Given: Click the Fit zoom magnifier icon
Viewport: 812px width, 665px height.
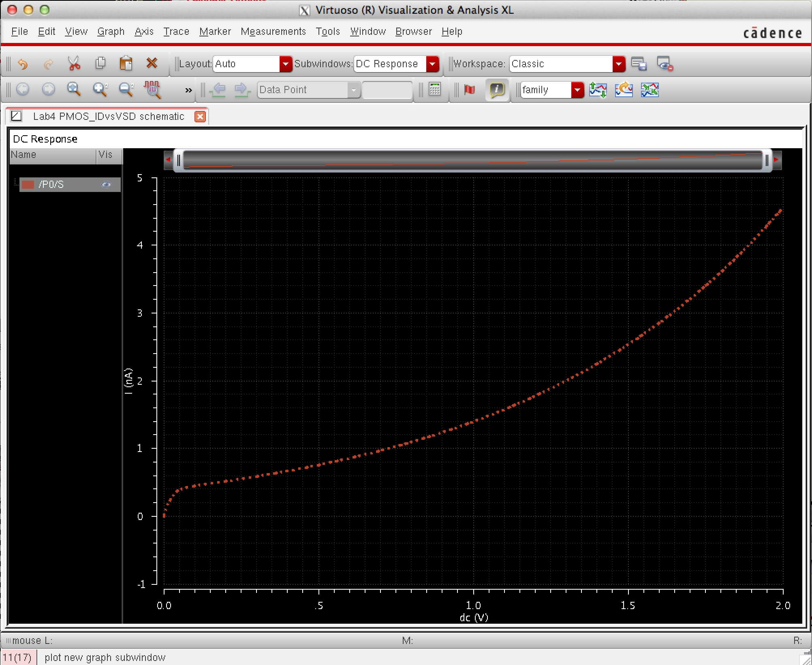Looking at the screenshot, I should (74, 90).
